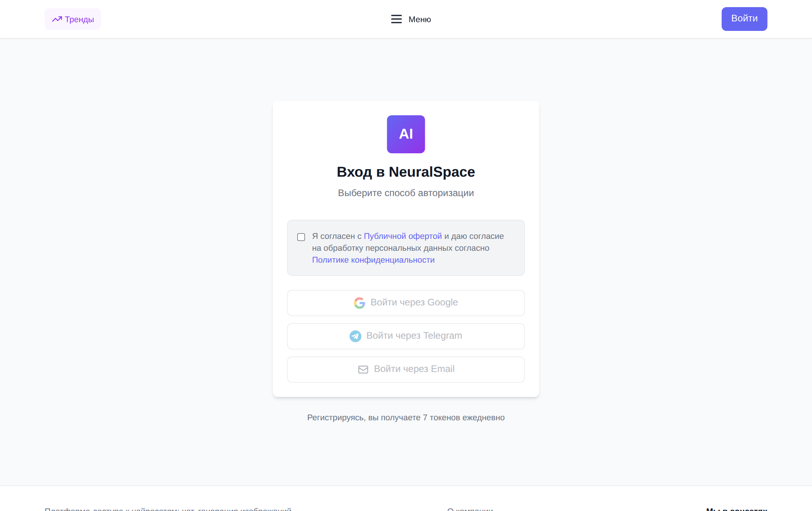The width and height of the screenshot is (812, 511).
Task: Click the purple Войти button in the header
Action: tap(744, 19)
